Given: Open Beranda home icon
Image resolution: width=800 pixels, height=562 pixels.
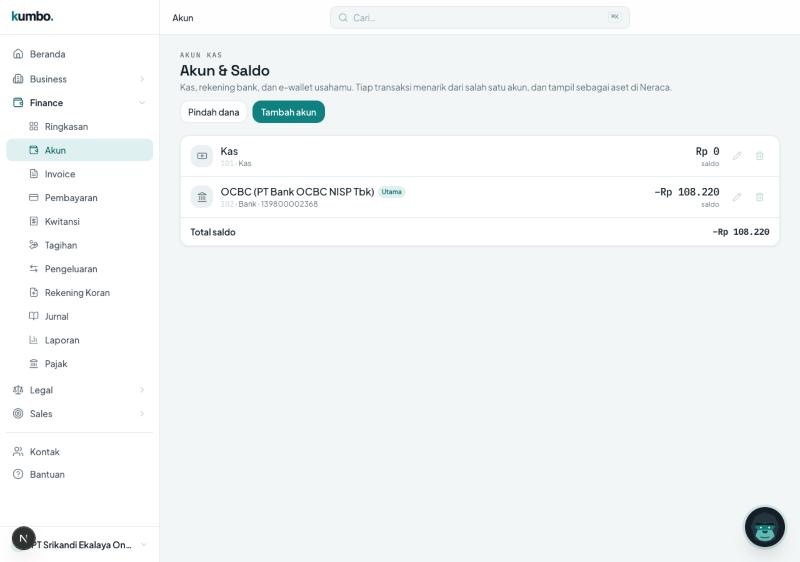Looking at the screenshot, I should tap(18, 54).
